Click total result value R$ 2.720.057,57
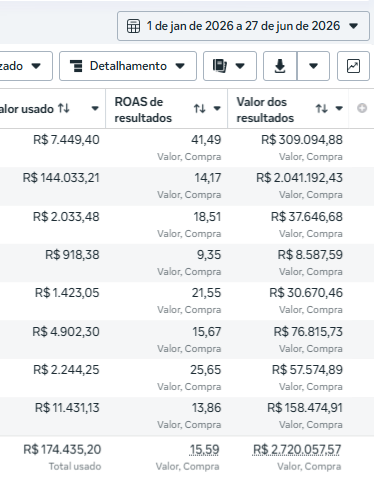 pos(297,449)
